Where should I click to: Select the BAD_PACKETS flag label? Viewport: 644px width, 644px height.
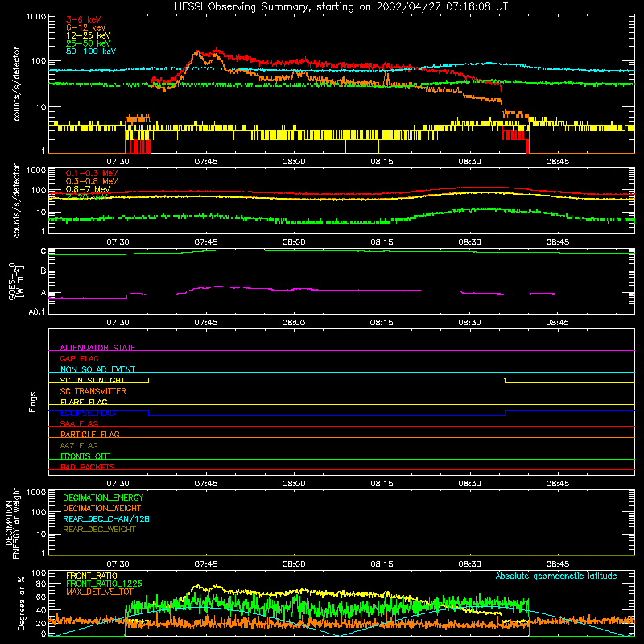[x=88, y=467]
